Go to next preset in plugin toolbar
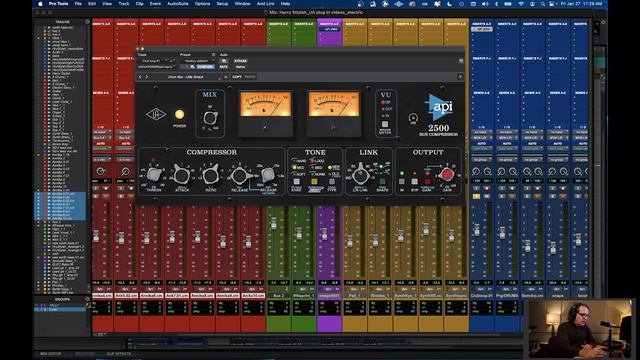This screenshot has width=640, height=360. pos(147,77)
